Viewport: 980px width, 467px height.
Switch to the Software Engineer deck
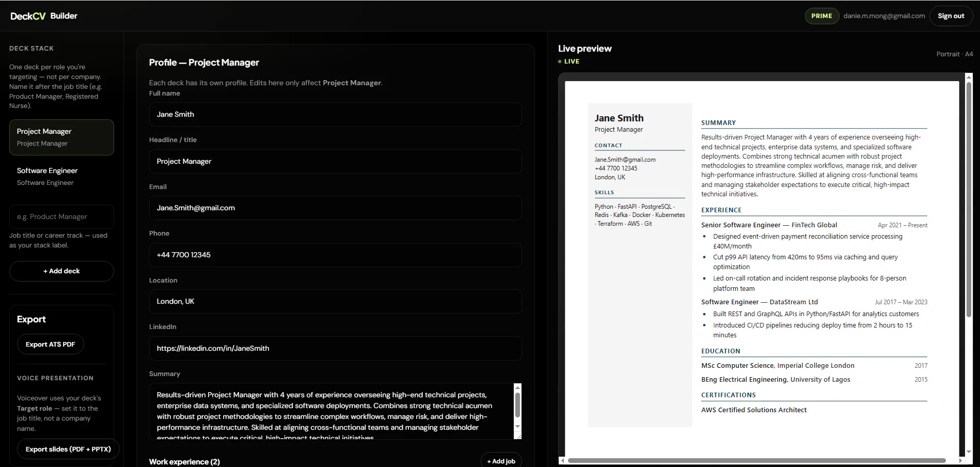pyautogui.click(x=61, y=177)
